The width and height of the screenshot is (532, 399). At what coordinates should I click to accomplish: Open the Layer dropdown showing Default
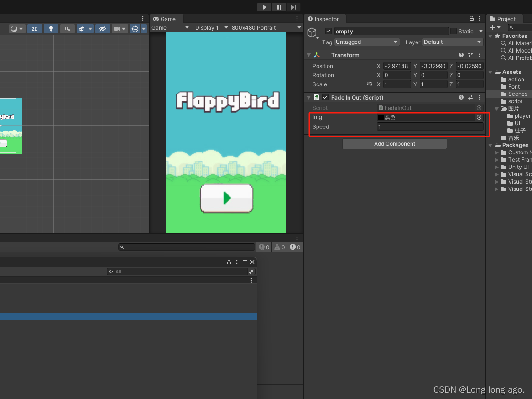(x=453, y=42)
